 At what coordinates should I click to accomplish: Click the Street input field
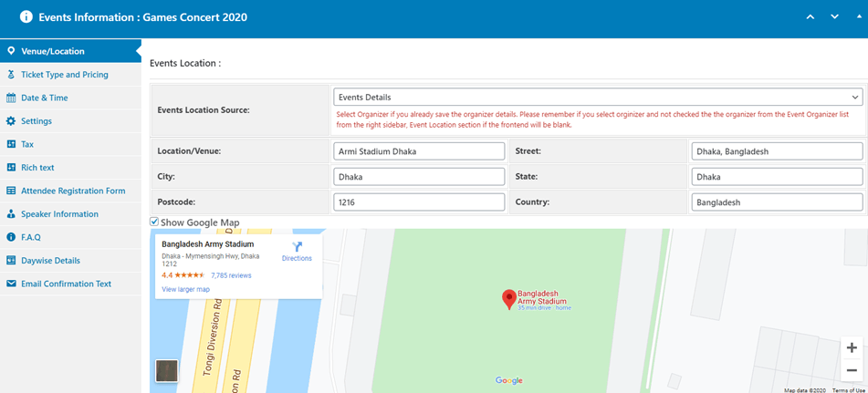778,150
